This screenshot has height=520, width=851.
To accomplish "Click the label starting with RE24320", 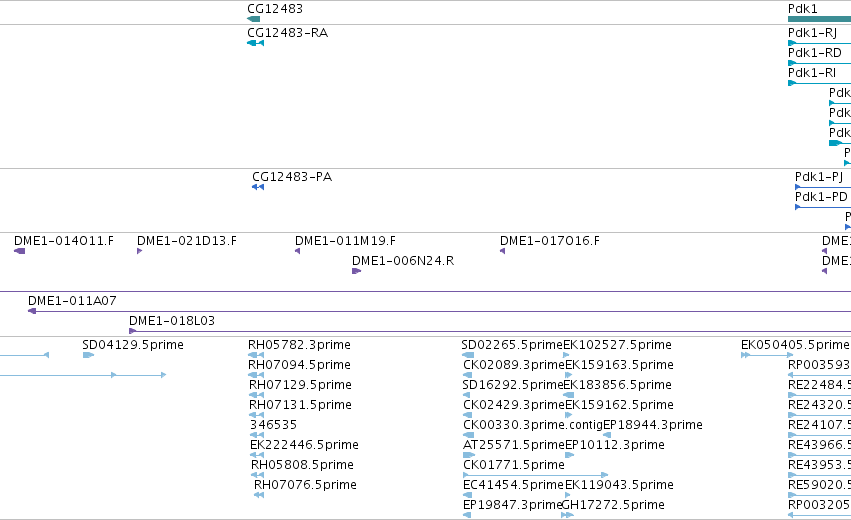I will coord(820,405).
